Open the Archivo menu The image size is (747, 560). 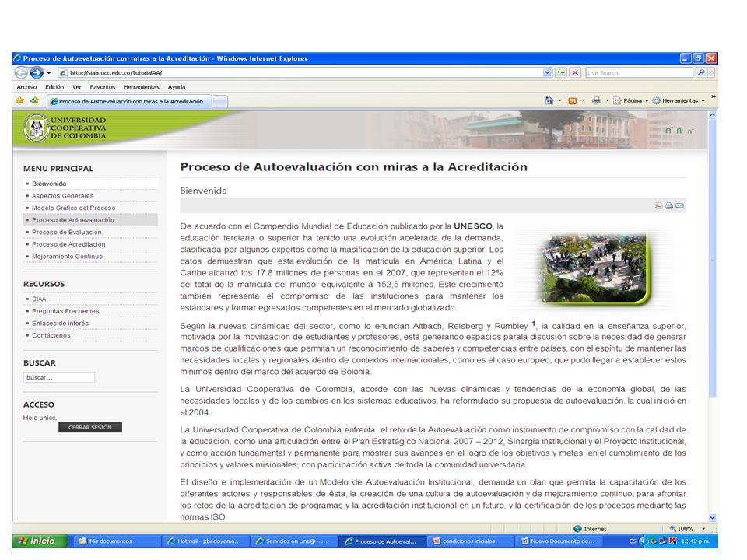tap(26, 87)
